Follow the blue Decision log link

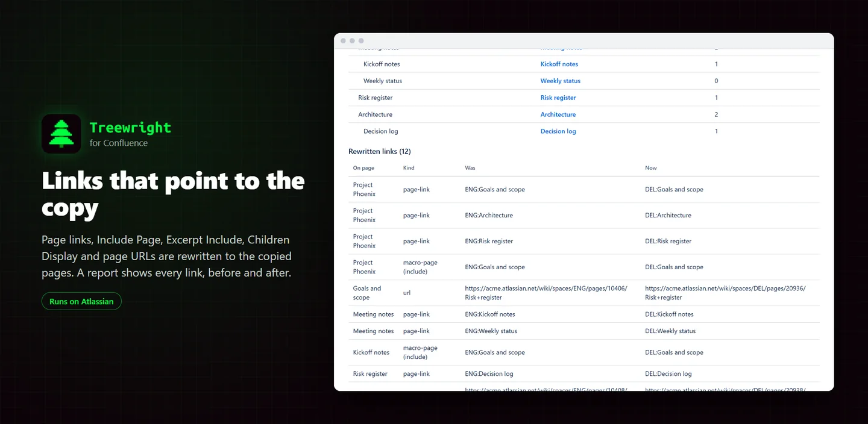point(558,131)
